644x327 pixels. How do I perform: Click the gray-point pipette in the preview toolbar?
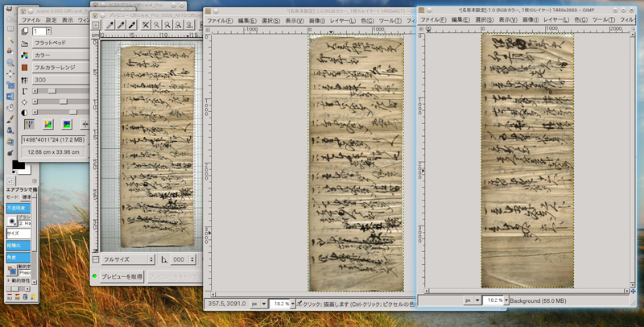pos(122,25)
